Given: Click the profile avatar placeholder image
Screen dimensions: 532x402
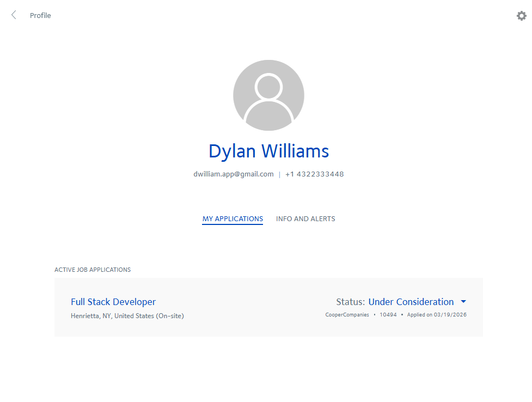Looking at the screenshot, I should [268, 95].
